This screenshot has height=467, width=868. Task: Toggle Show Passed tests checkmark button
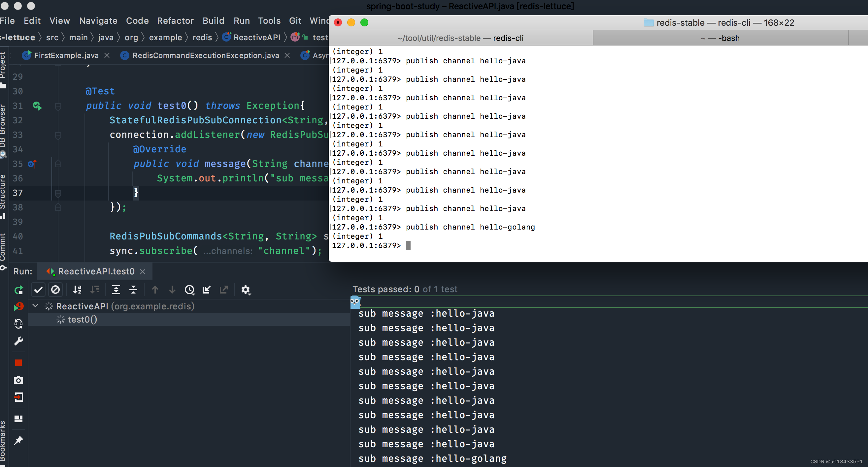pos(38,290)
